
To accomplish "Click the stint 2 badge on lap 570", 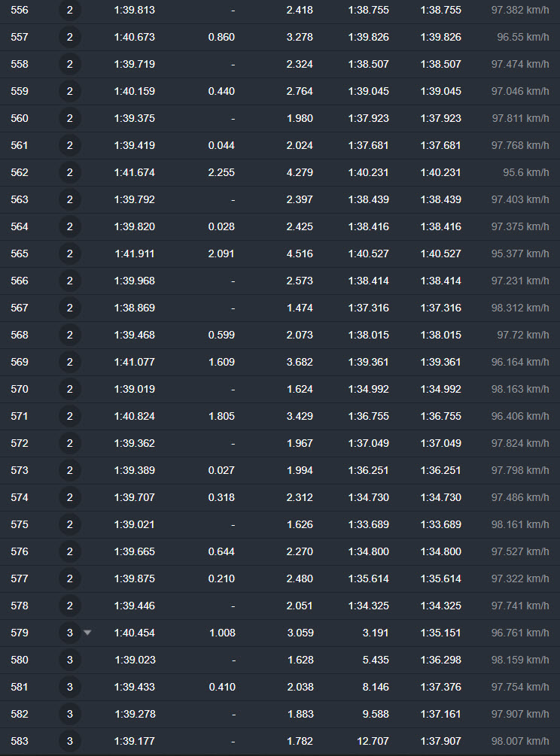I will [70, 389].
